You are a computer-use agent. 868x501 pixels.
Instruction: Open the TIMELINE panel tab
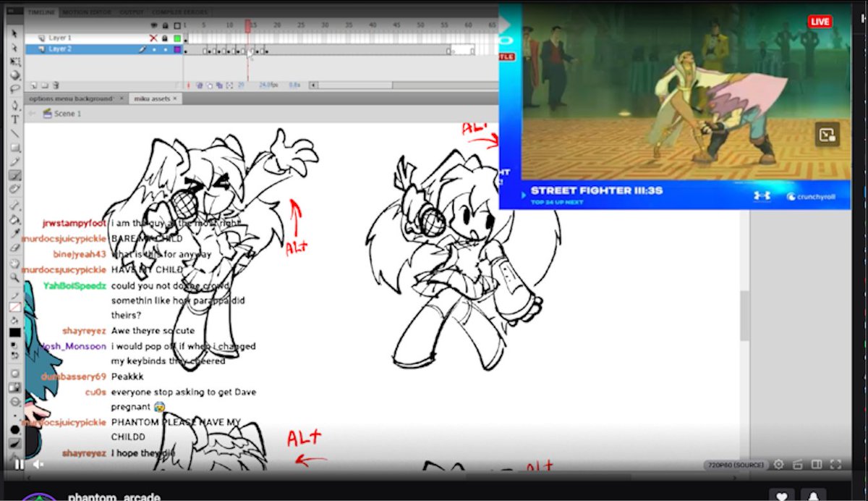[41, 12]
